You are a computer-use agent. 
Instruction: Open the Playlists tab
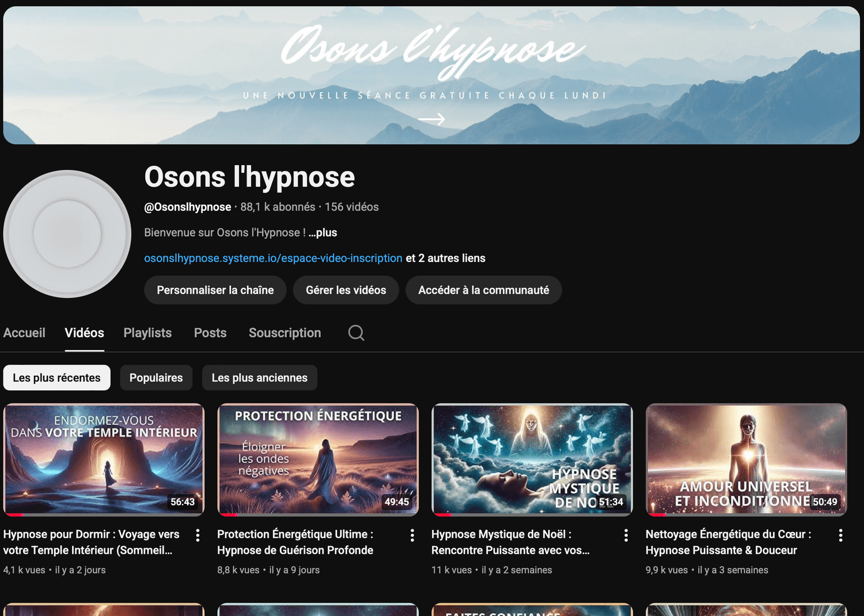click(147, 333)
